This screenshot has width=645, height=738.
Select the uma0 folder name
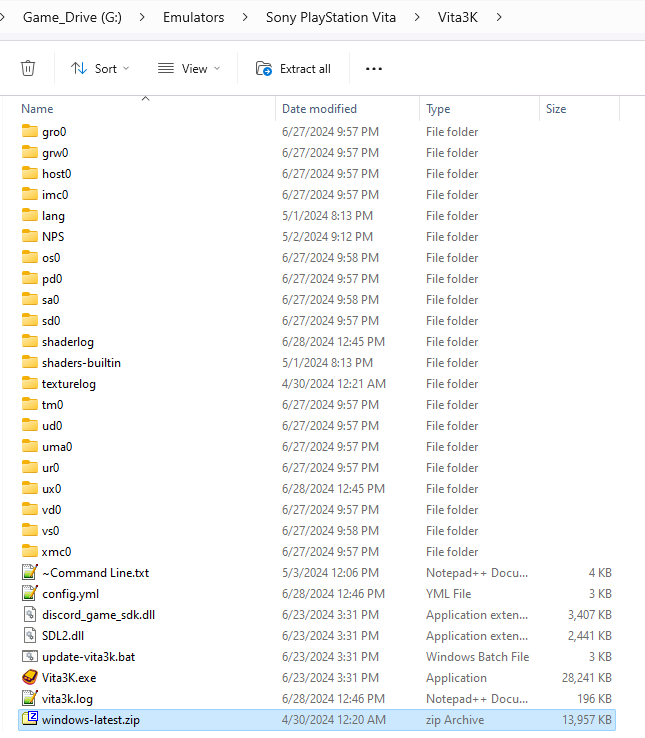coord(57,447)
